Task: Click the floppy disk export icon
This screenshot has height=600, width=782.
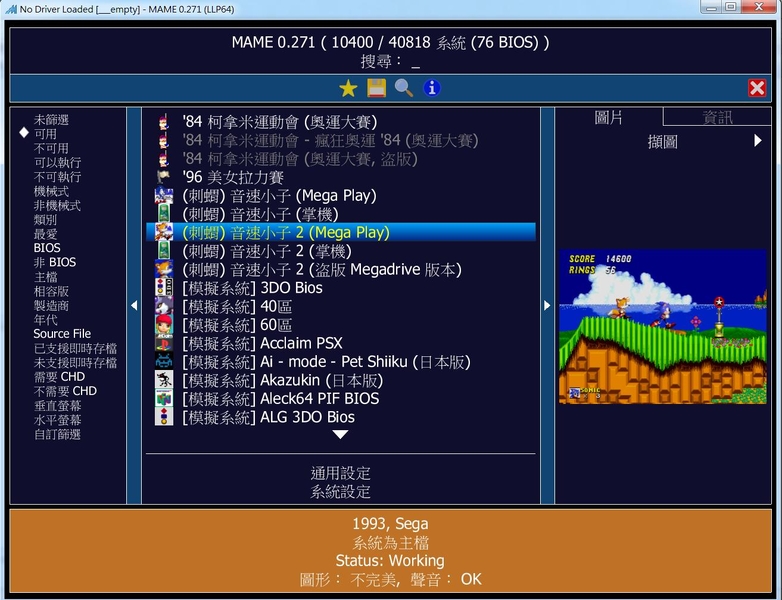Action: coord(377,88)
